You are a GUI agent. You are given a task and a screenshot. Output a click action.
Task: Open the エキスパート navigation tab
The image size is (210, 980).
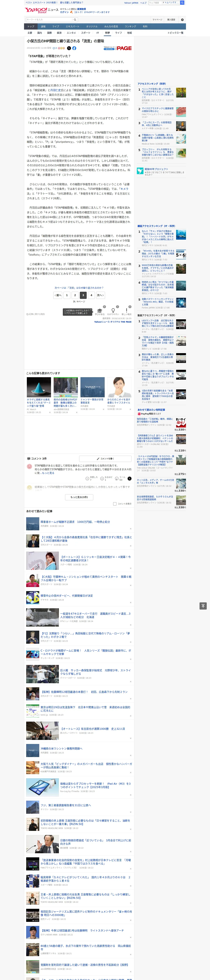pyautogui.click(x=72, y=27)
